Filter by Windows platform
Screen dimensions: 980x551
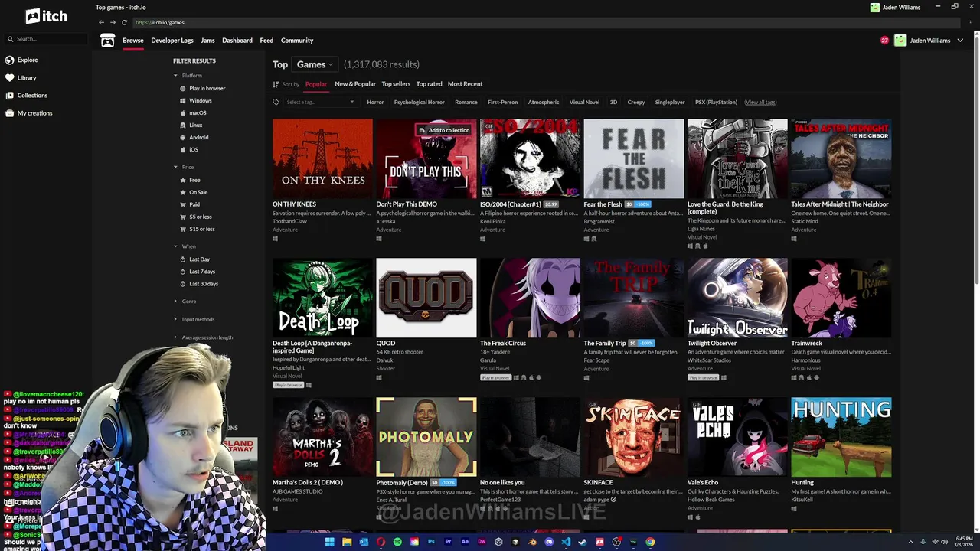pos(195,100)
